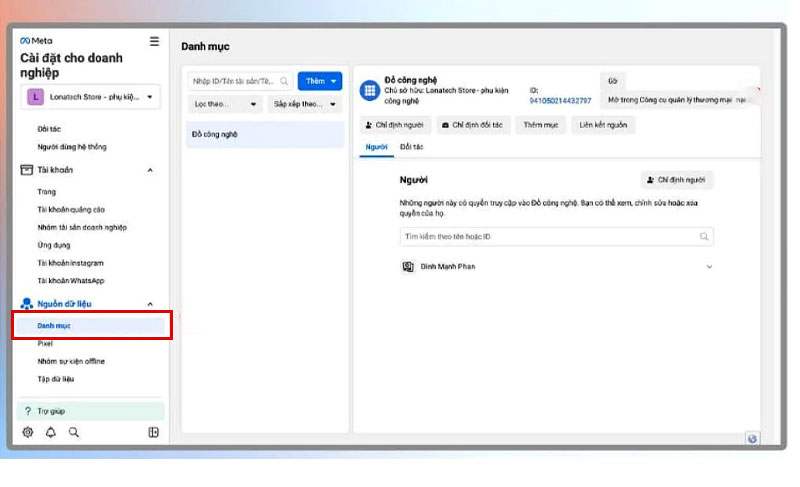Expand the Dinh Manh Phan user row
Viewport: 800px width, 487px height.
coord(709,267)
